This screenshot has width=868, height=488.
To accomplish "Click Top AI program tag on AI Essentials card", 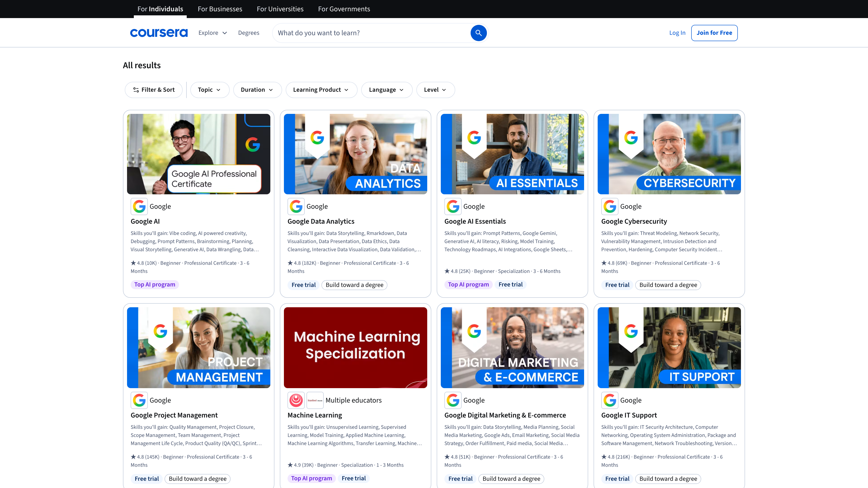I will click(468, 285).
